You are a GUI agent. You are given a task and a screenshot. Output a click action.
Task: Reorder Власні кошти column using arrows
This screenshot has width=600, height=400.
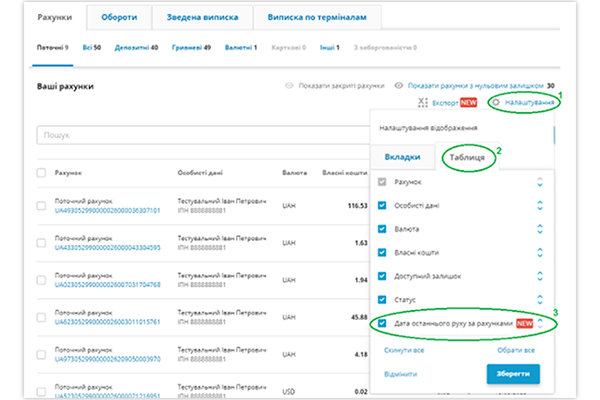(540, 252)
